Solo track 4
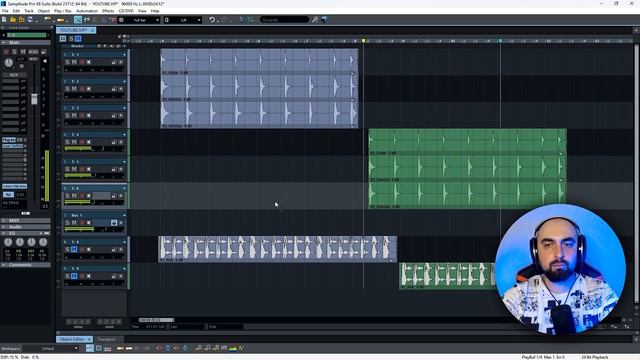This screenshot has width=640, height=360. [x=68, y=142]
